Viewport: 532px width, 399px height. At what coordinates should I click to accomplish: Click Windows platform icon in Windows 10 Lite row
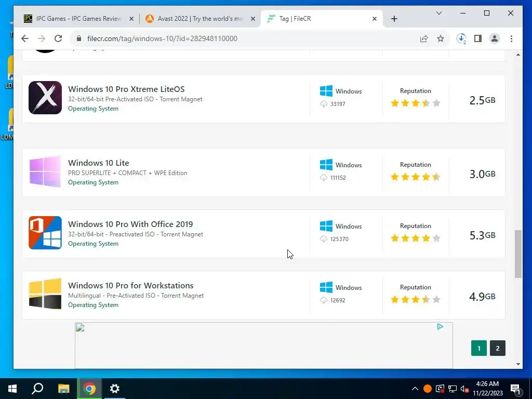(x=326, y=165)
